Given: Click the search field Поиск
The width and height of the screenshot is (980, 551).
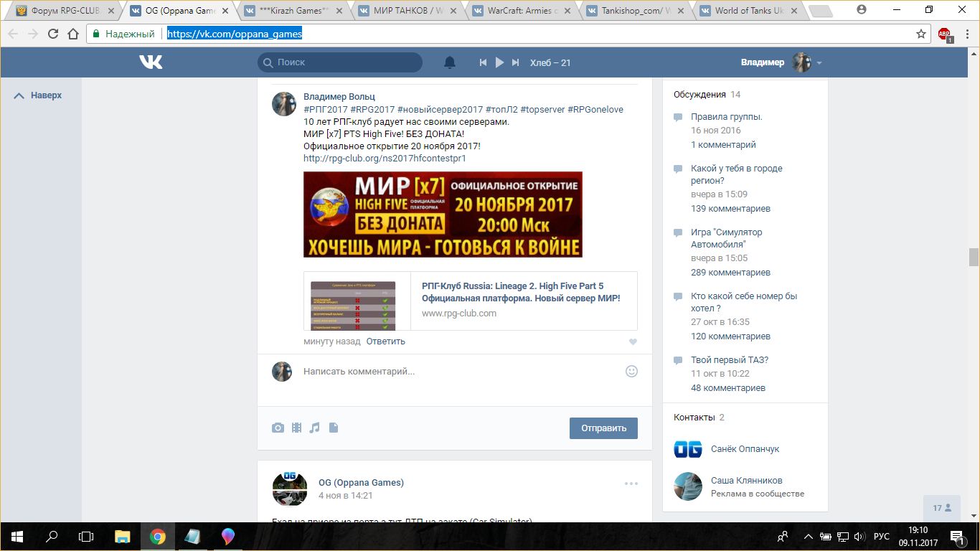Looking at the screenshot, I should (x=340, y=62).
